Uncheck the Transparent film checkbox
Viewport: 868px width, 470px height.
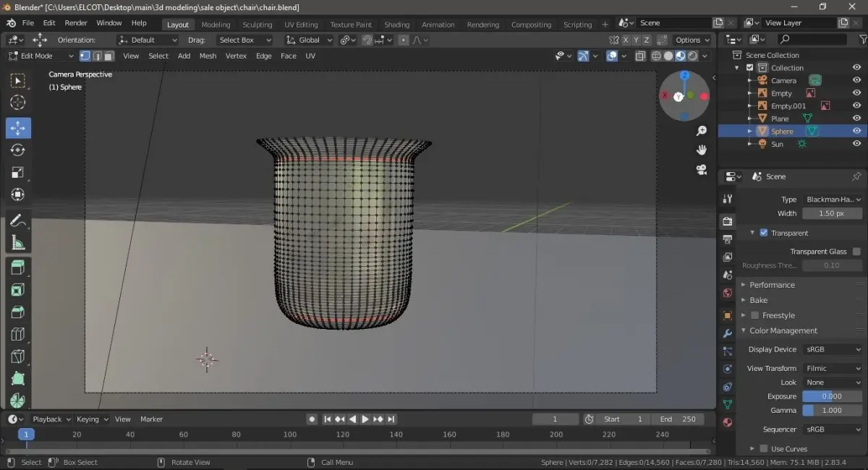(x=764, y=233)
